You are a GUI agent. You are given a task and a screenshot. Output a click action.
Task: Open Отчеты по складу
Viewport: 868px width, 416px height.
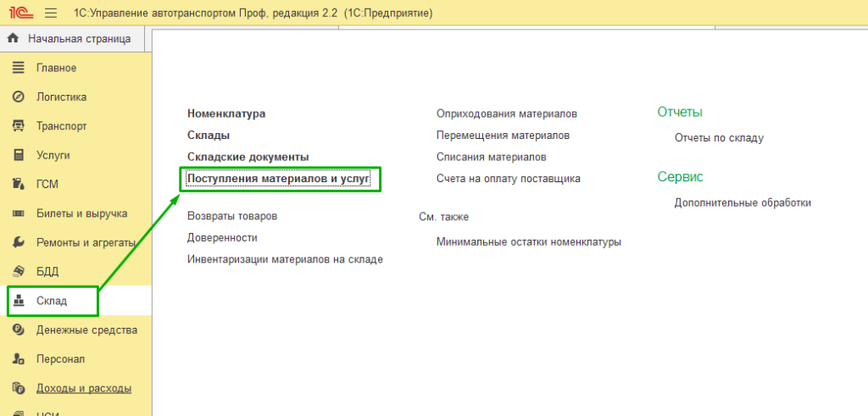[719, 137]
